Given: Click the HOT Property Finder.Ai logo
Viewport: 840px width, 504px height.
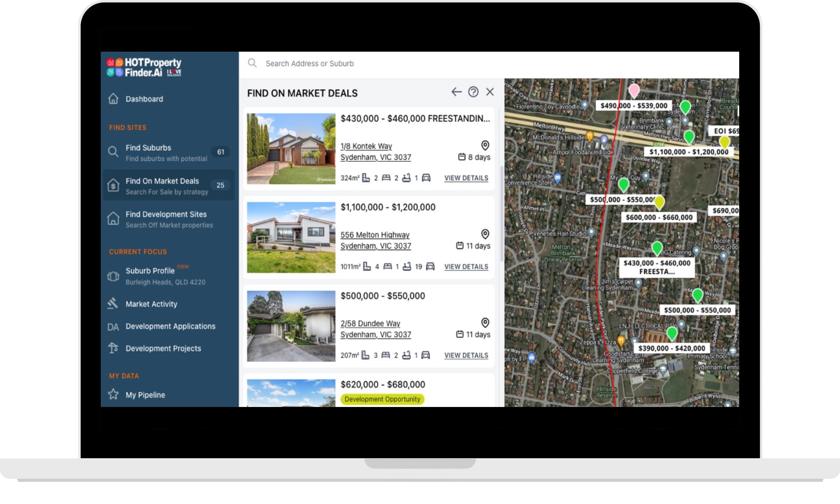Looking at the screenshot, I should pyautogui.click(x=144, y=68).
